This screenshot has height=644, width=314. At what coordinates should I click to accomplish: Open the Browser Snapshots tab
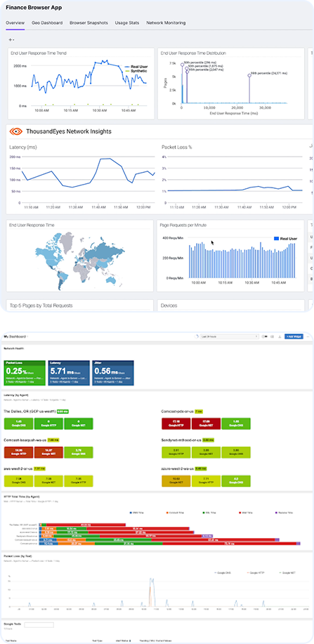(x=89, y=23)
